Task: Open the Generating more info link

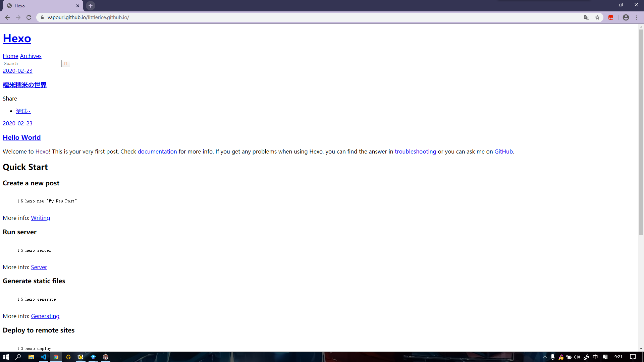Action: 45,316
